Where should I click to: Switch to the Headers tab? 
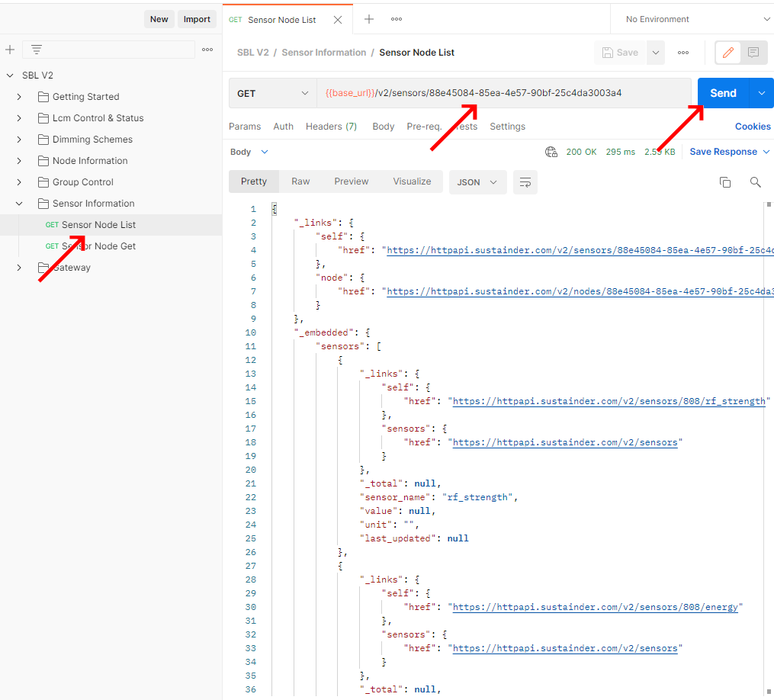pos(331,127)
